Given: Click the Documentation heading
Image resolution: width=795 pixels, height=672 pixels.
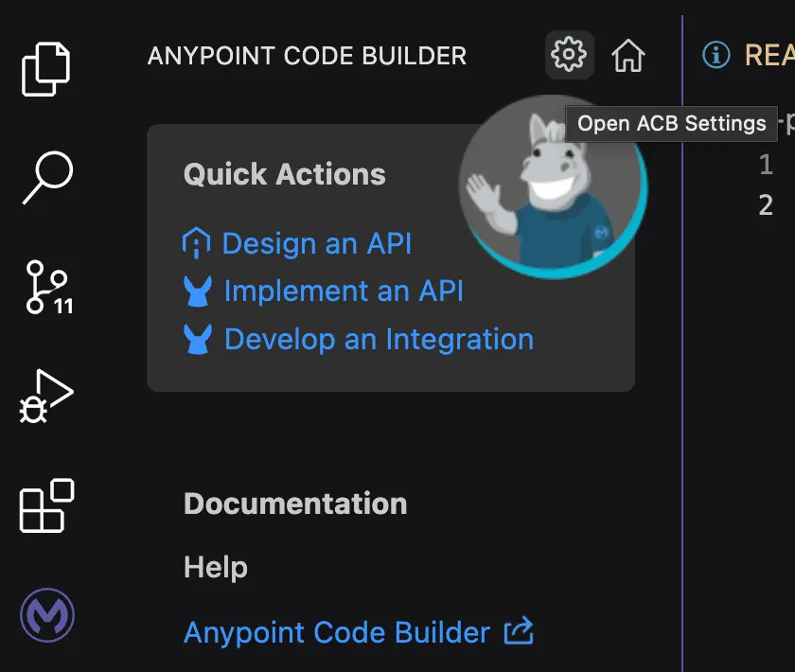Looking at the screenshot, I should click(x=295, y=504).
